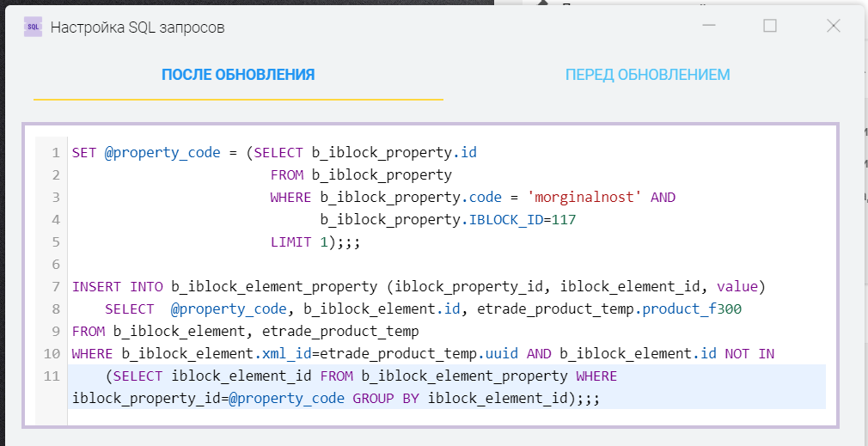Viewport: 868px width, 446px height.
Task: Close the Настройка SQL запросов window
Action: coord(833,26)
